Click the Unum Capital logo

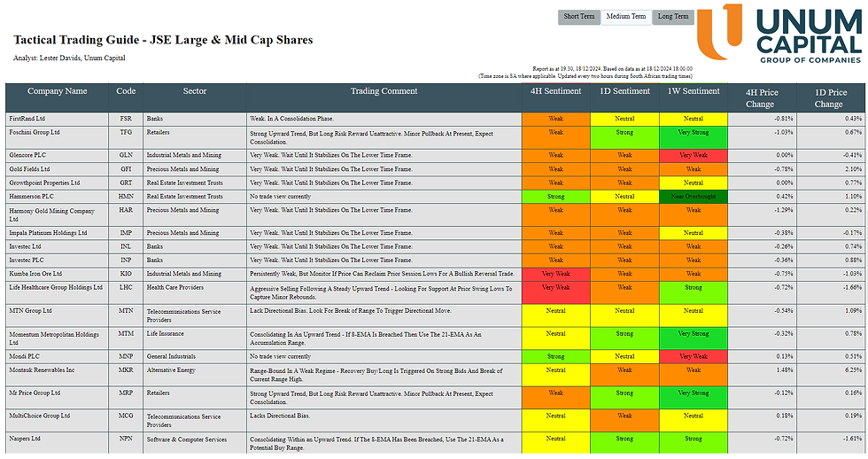(779, 33)
